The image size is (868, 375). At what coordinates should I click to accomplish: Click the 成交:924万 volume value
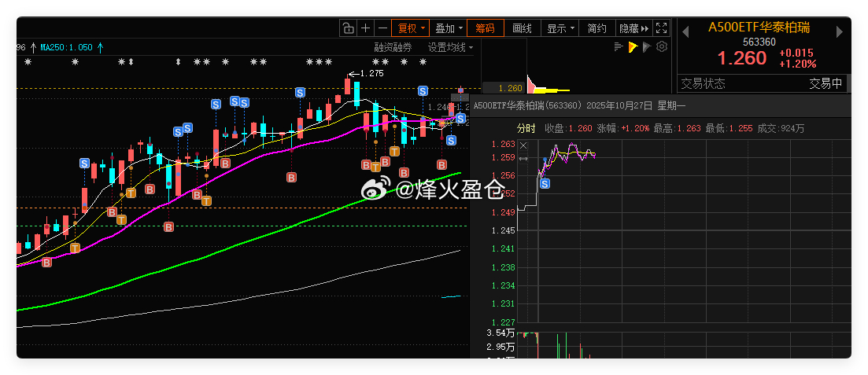(781, 128)
